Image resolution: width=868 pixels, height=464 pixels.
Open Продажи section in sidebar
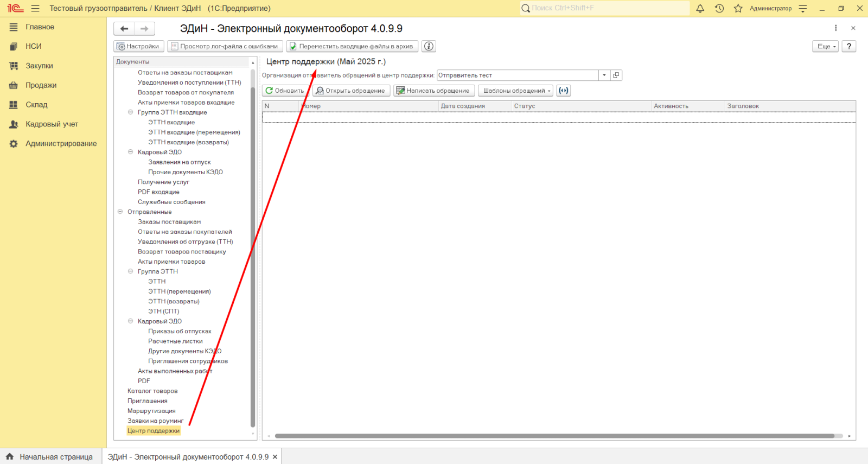41,86
